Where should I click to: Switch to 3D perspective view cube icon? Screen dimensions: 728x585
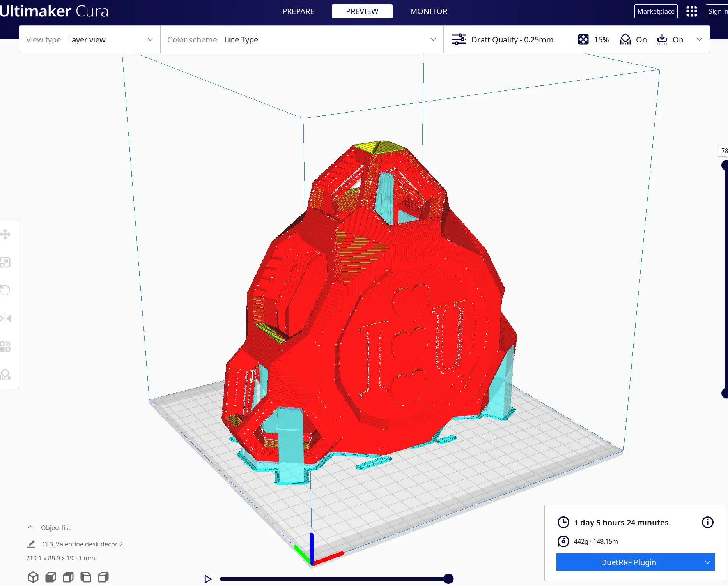pos(33,577)
